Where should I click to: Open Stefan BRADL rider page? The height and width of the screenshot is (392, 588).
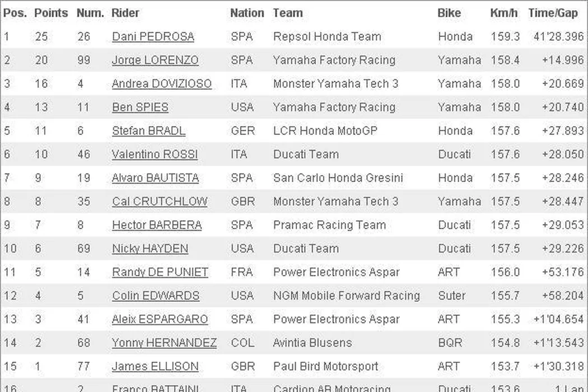[x=148, y=131]
